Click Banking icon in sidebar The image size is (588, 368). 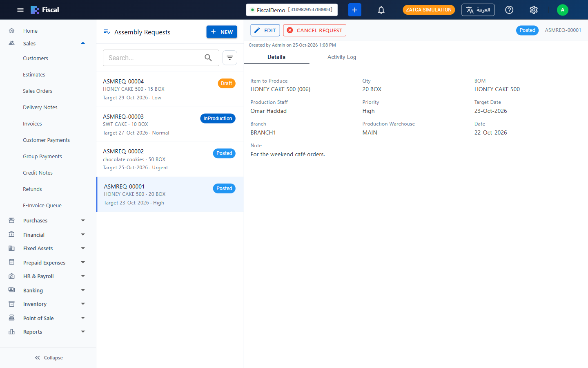coord(12,290)
